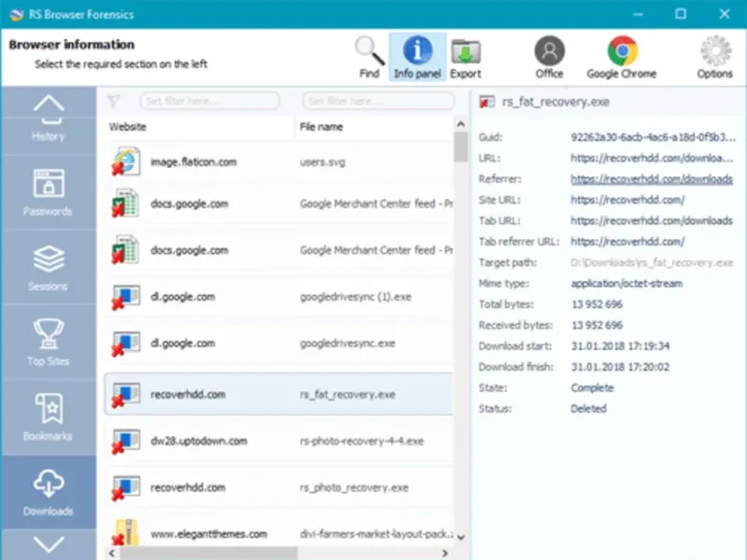Open the Sessions section
The image size is (747, 560).
point(49,267)
